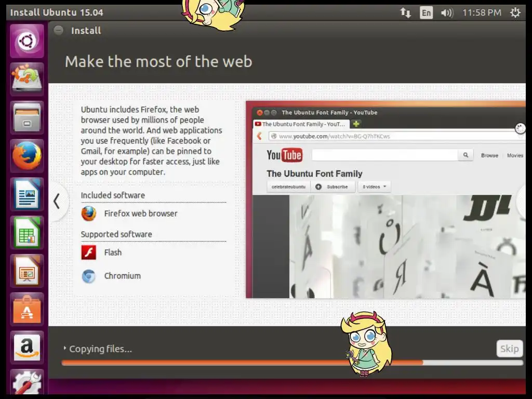This screenshot has width=532, height=399.
Task: Click the Supported software heading
Action: point(116,234)
